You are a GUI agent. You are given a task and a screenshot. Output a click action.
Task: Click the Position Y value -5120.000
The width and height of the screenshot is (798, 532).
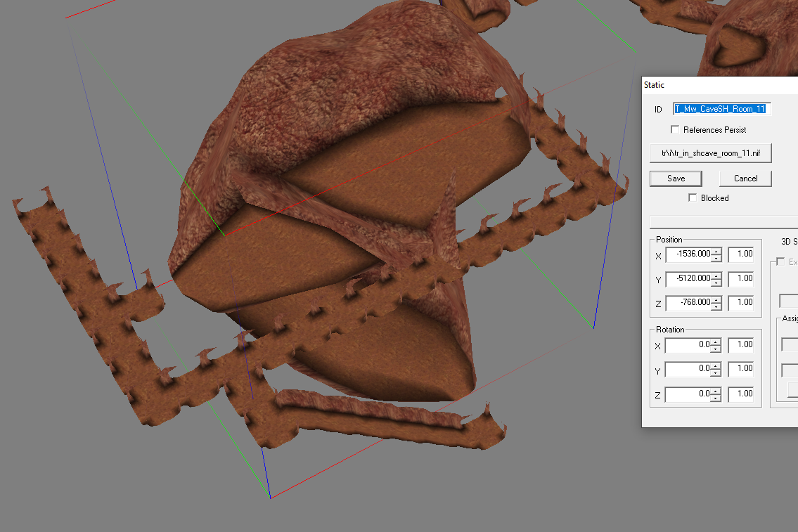click(690, 278)
